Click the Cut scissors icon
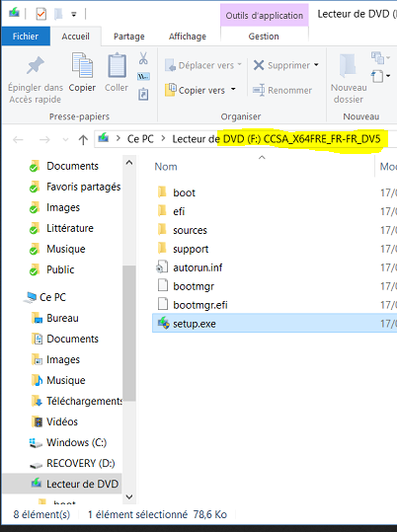397x532 pixels. point(143,58)
